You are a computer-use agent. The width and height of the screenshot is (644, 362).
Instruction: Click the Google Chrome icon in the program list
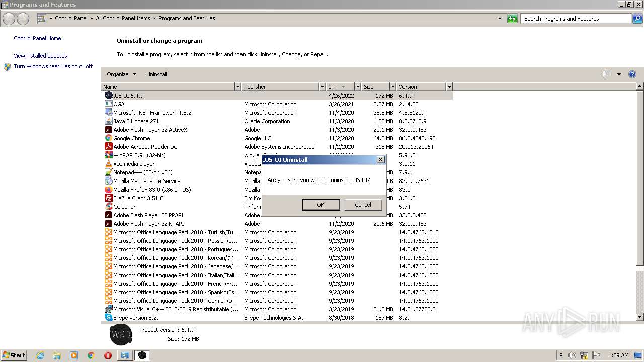[109, 138]
